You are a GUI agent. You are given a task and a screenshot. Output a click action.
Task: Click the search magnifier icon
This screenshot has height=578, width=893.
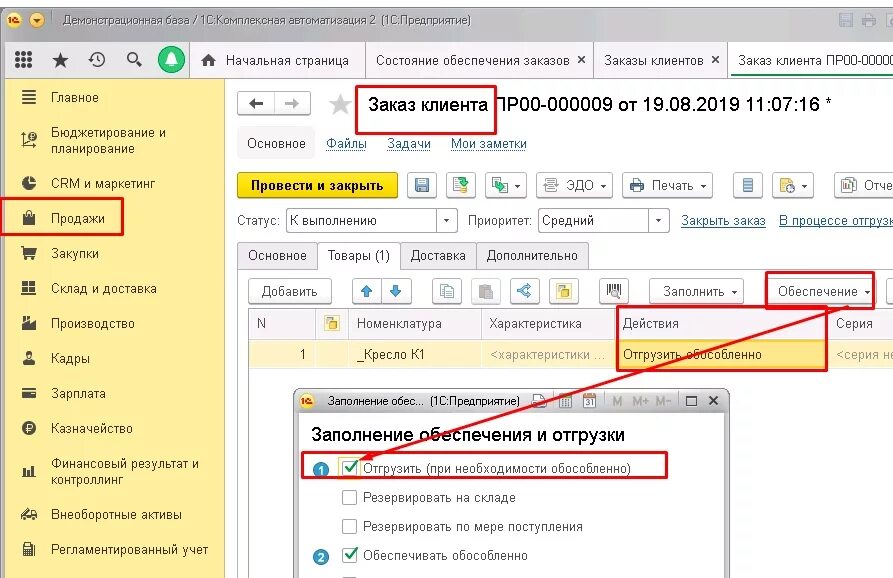pos(134,59)
